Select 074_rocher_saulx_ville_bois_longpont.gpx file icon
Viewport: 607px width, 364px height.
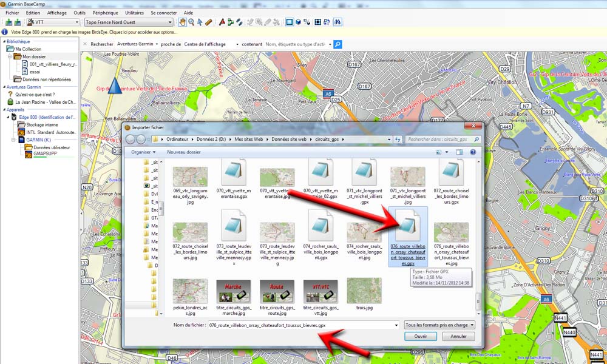pyautogui.click(x=320, y=225)
